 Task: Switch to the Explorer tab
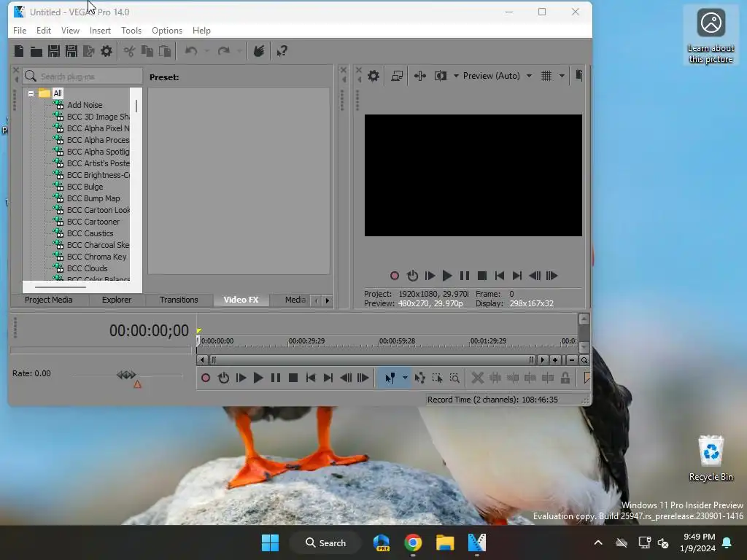coord(116,300)
